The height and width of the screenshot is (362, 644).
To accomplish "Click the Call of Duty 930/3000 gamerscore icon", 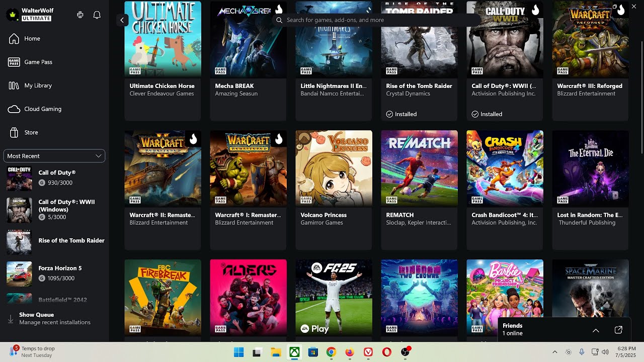I will pyautogui.click(x=42, y=183).
